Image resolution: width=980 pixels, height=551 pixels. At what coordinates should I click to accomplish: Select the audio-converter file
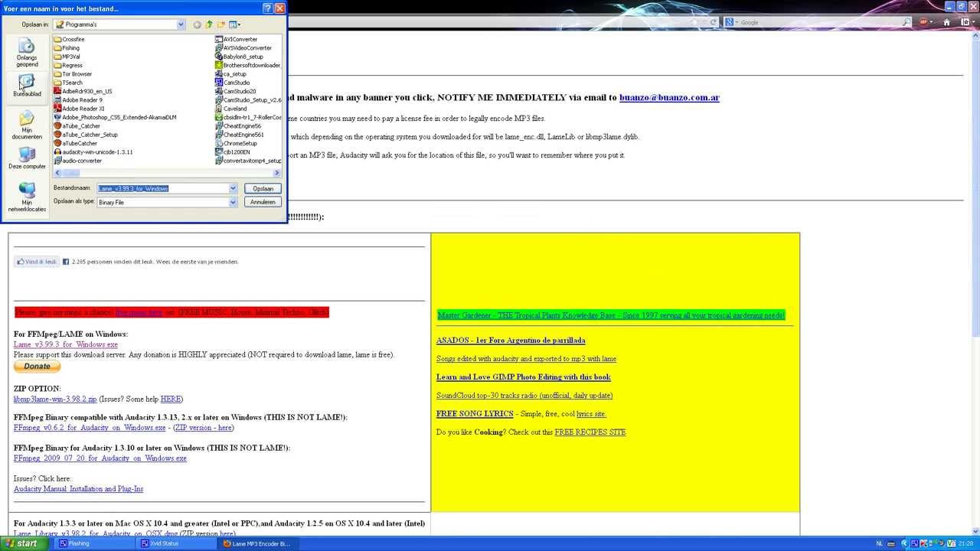78,161
